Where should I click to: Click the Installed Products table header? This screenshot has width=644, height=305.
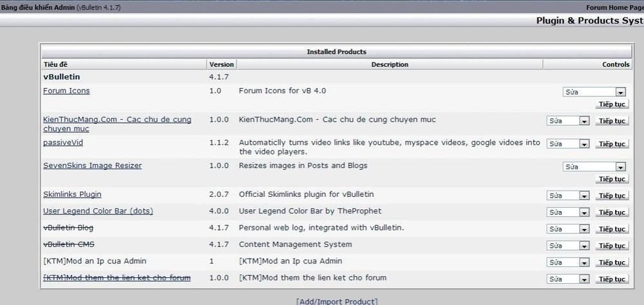[x=336, y=51]
